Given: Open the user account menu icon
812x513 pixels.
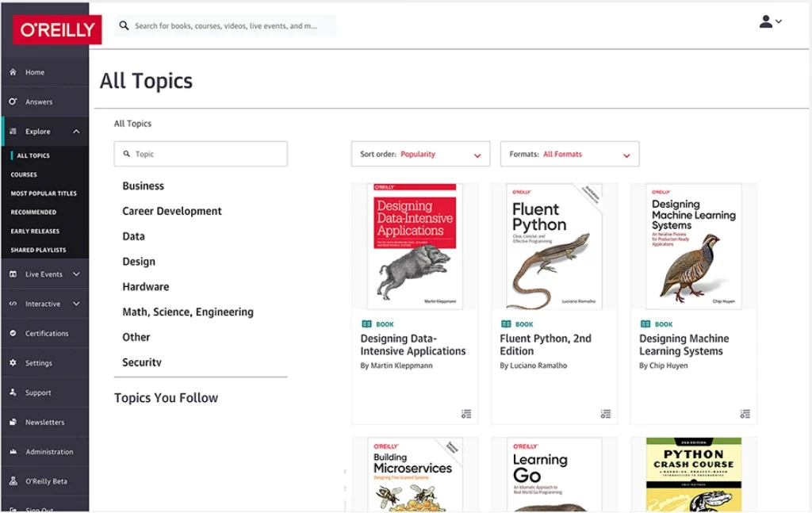Looking at the screenshot, I should click(x=766, y=22).
